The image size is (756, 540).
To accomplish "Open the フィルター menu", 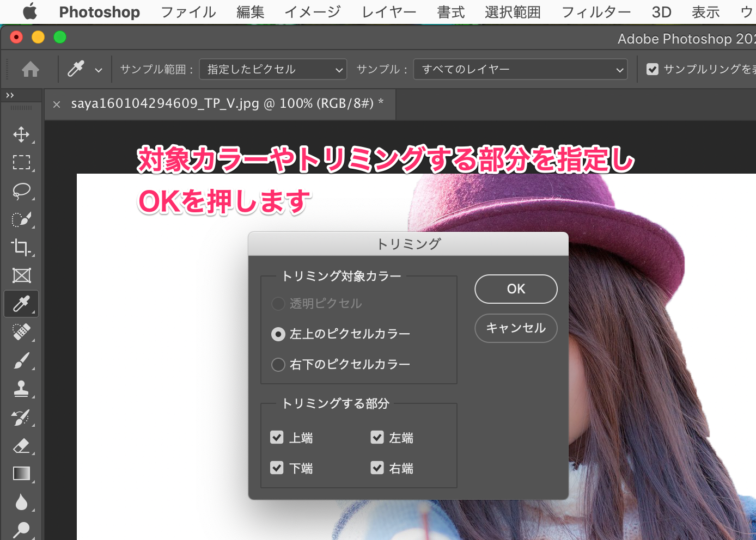I will (596, 12).
